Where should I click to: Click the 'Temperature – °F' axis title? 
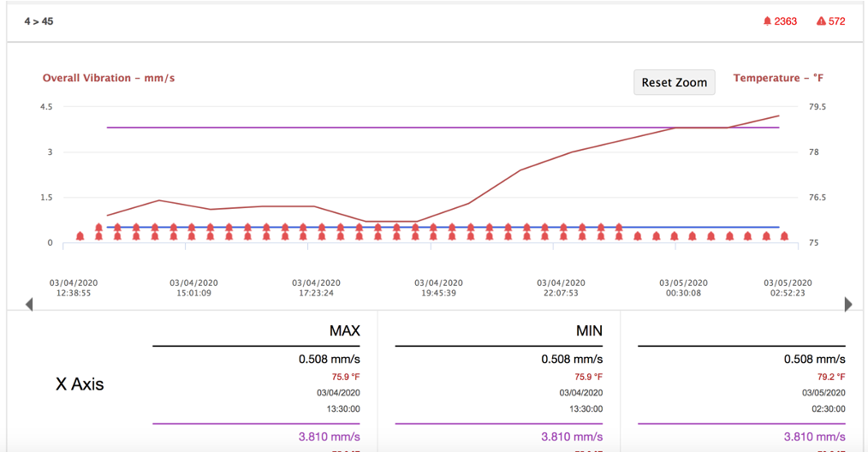click(x=778, y=78)
